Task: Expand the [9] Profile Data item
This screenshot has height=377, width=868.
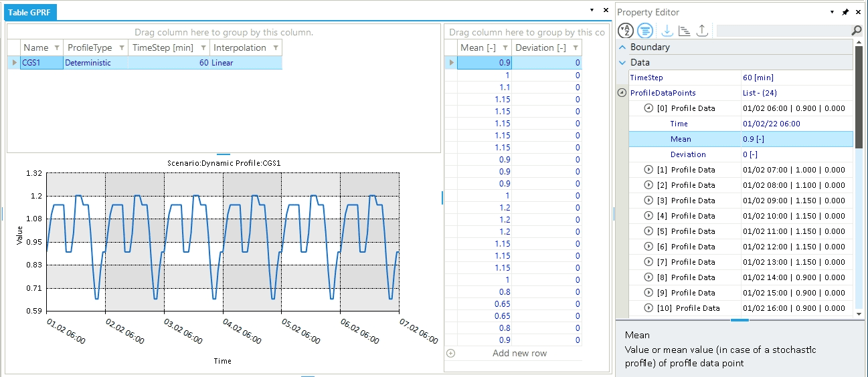Action: point(648,293)
